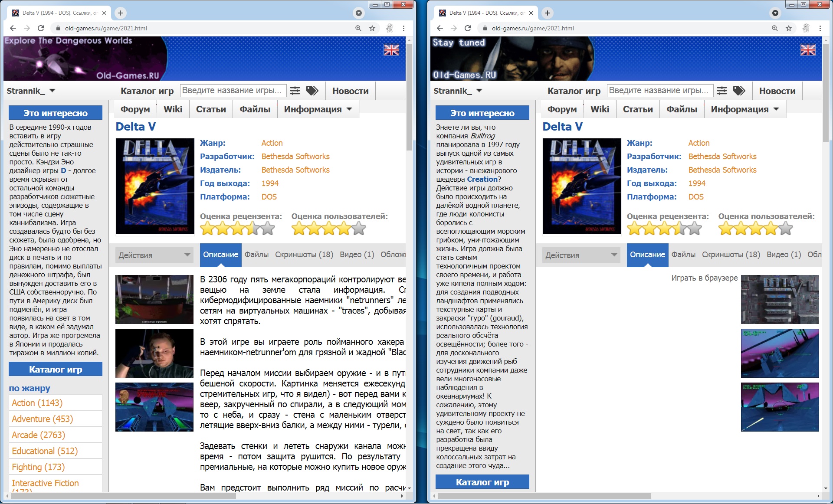This screenshot has height=504, width=833.
Task: Open Chrome menu dots in right window
Action: coord(820,28)
